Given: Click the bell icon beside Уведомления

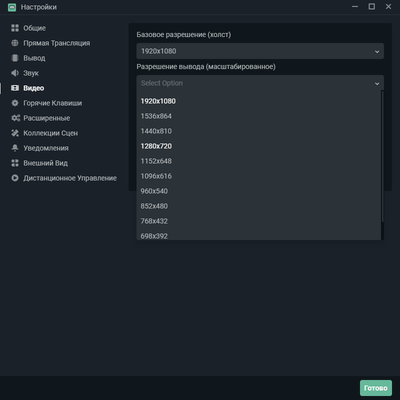Looking at the screenshot, I should 15,148.
